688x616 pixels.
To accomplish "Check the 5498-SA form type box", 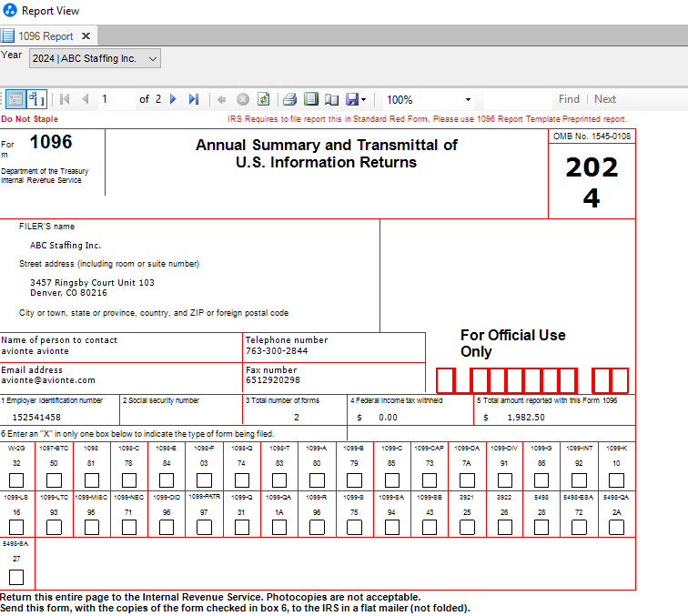I will pos(16,577).
